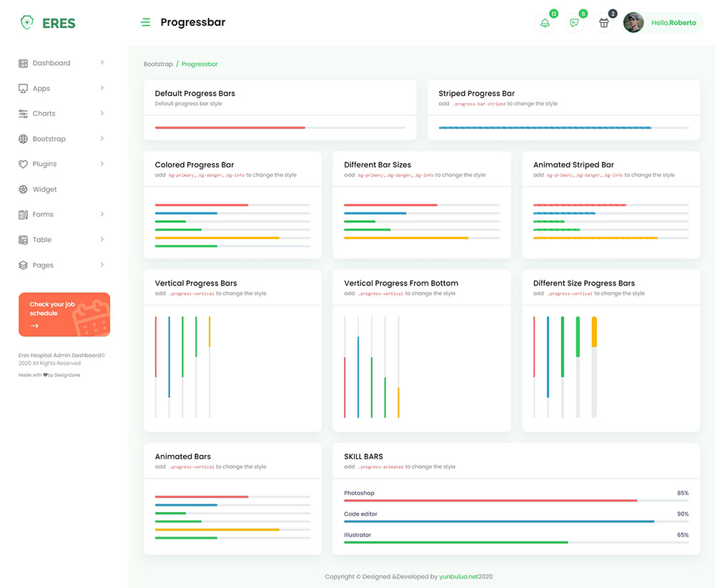715x588 pixels.
Task: Expand the Table submenu chevron
Action: [x=102, y=239]
